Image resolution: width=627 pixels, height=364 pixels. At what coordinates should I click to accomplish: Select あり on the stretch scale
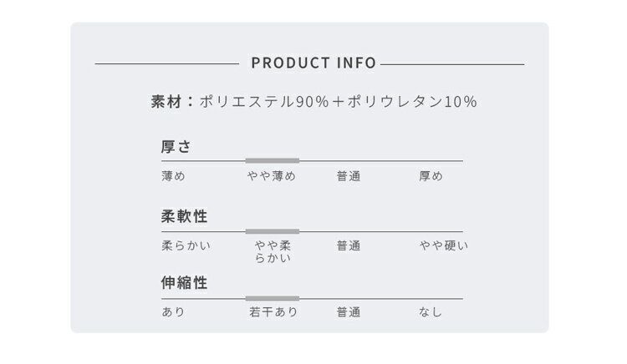click(x=173, y=312)
